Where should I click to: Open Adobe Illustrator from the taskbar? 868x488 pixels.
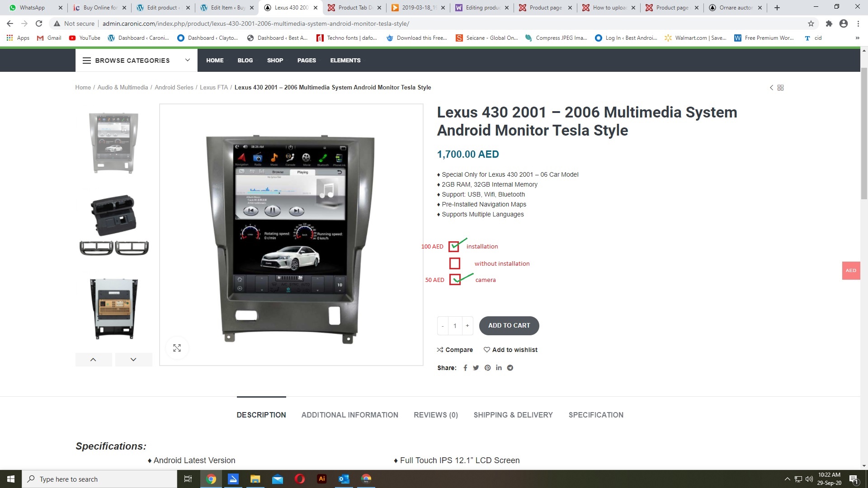point(322,479)
